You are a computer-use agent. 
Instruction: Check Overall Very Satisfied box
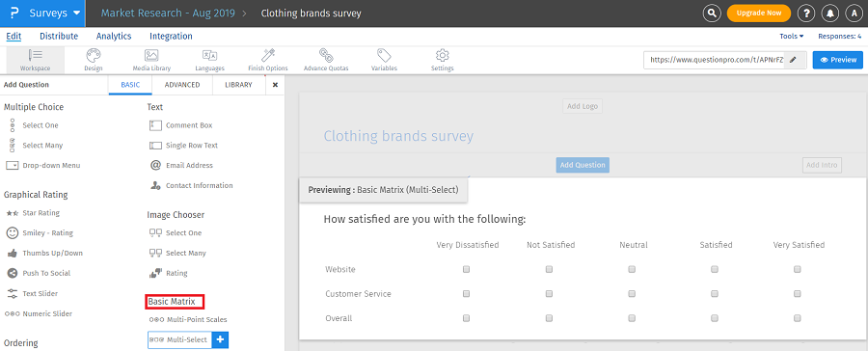(798, 318)
